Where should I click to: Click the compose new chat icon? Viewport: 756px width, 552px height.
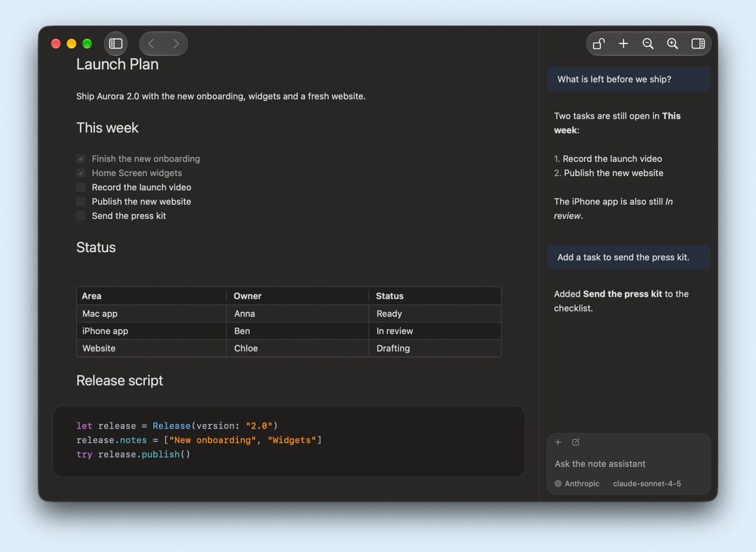[576, 442]
